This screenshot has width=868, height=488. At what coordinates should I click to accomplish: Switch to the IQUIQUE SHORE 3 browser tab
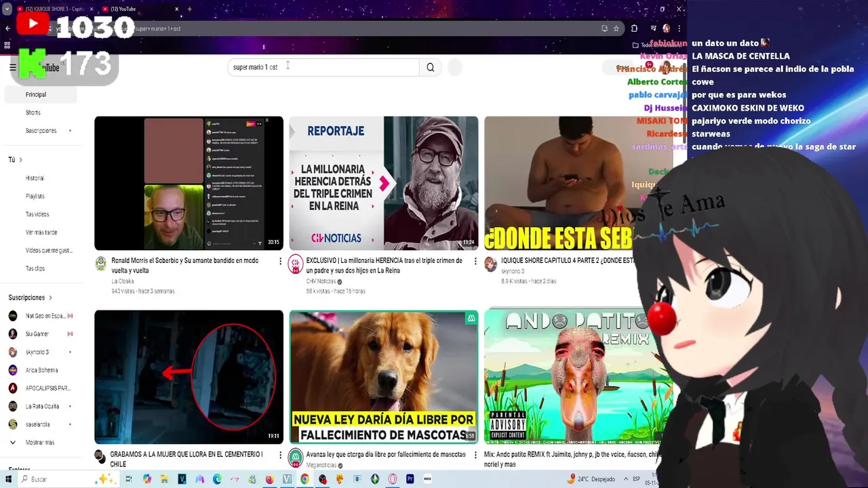(x=54, y=9)
